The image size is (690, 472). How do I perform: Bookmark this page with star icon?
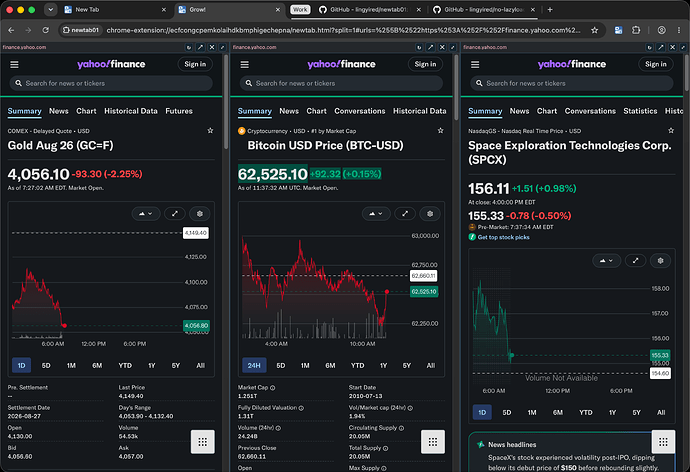tap(595, 30)
